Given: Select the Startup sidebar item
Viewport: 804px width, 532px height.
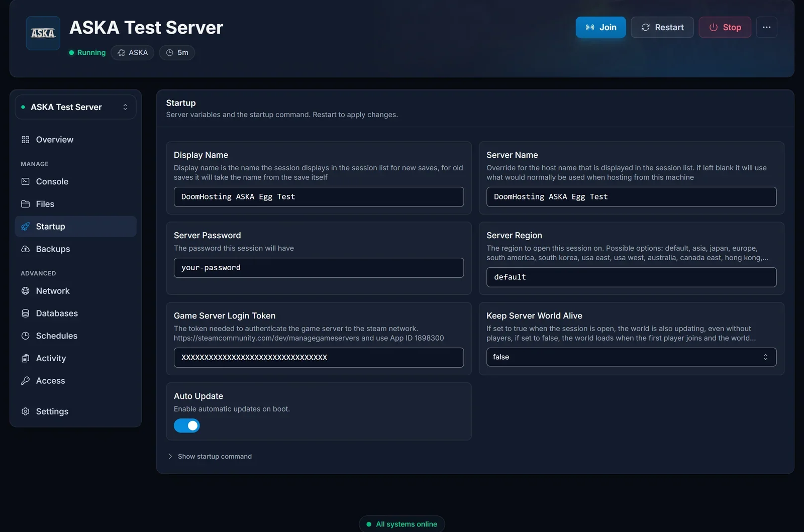Looking at the screenshot, I should [75, 227].
